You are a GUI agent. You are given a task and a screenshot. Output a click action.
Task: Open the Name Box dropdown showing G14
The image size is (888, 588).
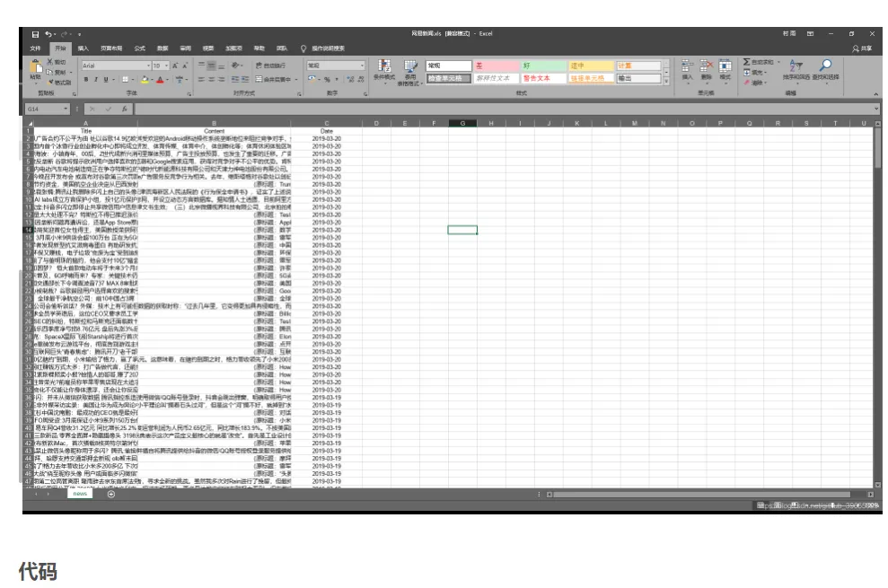coord(66,109)
